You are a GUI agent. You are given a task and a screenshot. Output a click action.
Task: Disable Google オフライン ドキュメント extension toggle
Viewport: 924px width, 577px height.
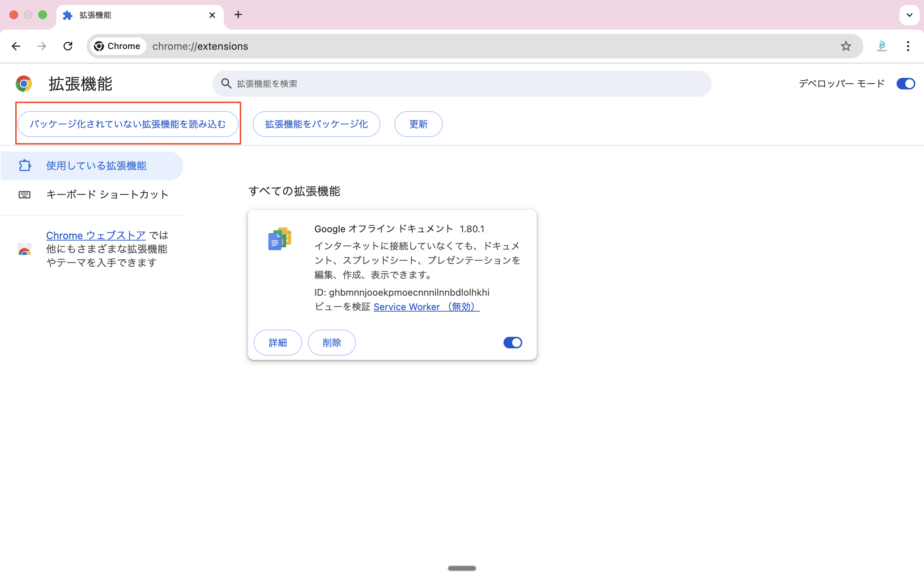click(513, 343)
